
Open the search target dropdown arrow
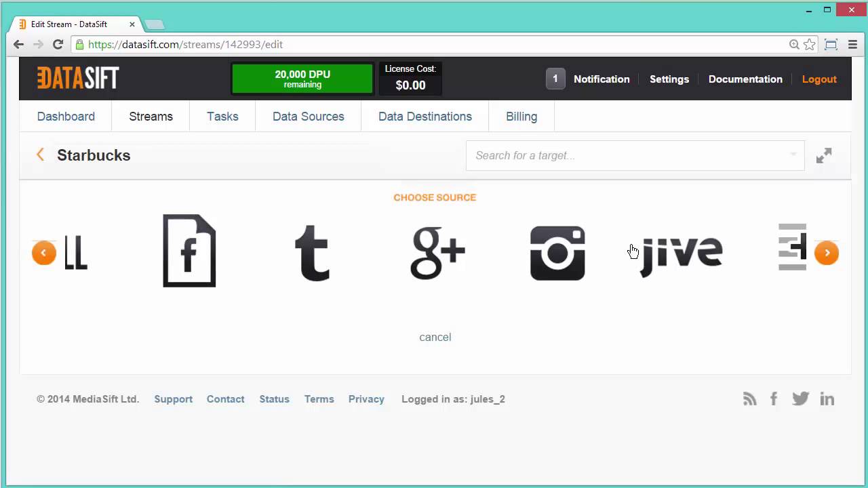tap(793, 155)
